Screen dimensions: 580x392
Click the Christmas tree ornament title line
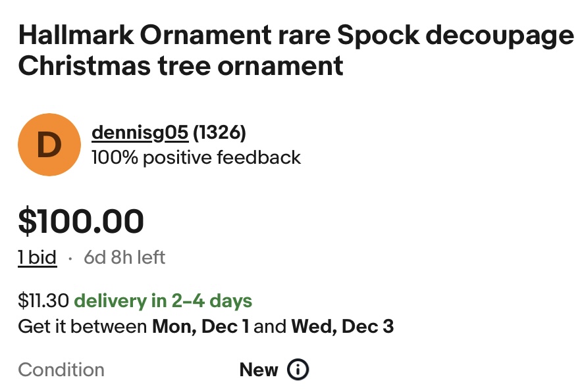180,66
